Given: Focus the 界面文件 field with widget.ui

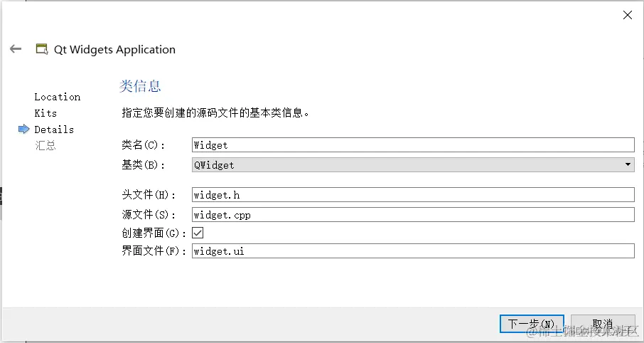Looking at the screenshot, I should pyautogui.click(x=413, y=251).
